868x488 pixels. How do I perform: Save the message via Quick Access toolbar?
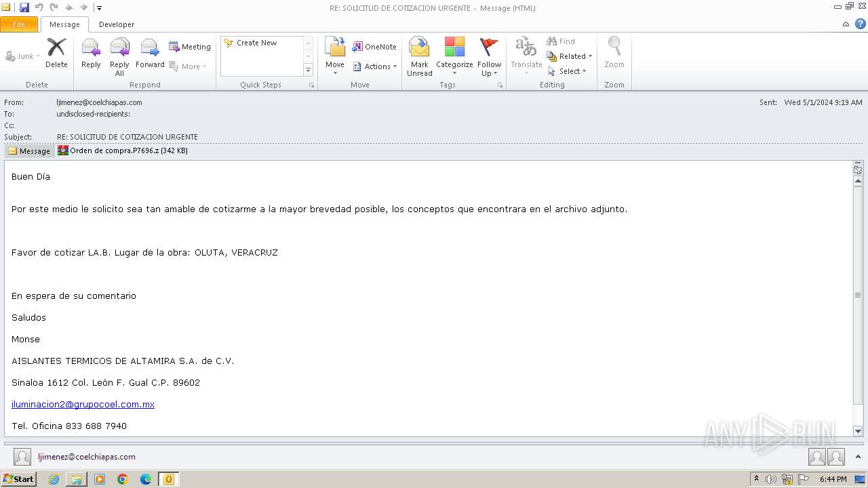pos(24,7)
